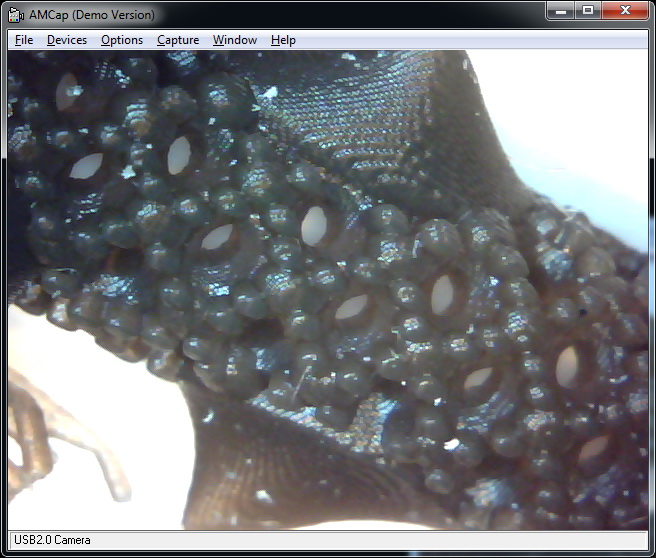Open the File menu

pyautogui.click(x=24, y=40)
